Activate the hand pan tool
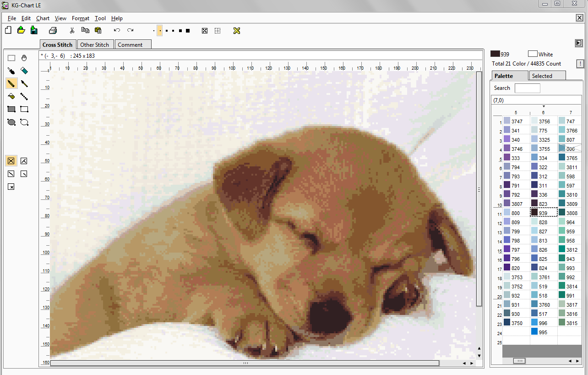588x375 pixels. pos(24,58)
